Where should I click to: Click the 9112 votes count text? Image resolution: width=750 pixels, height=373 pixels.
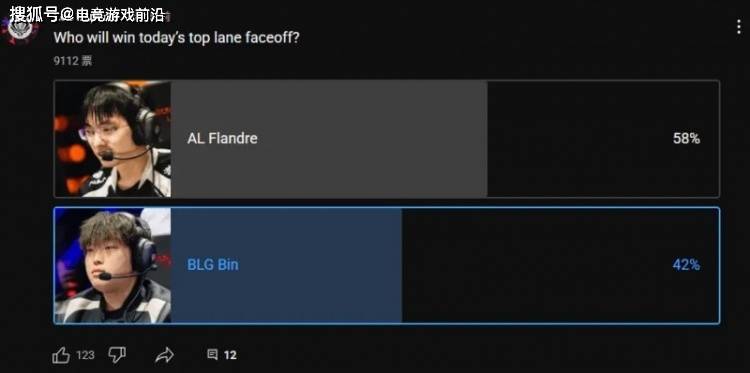(x=72, y=61)
